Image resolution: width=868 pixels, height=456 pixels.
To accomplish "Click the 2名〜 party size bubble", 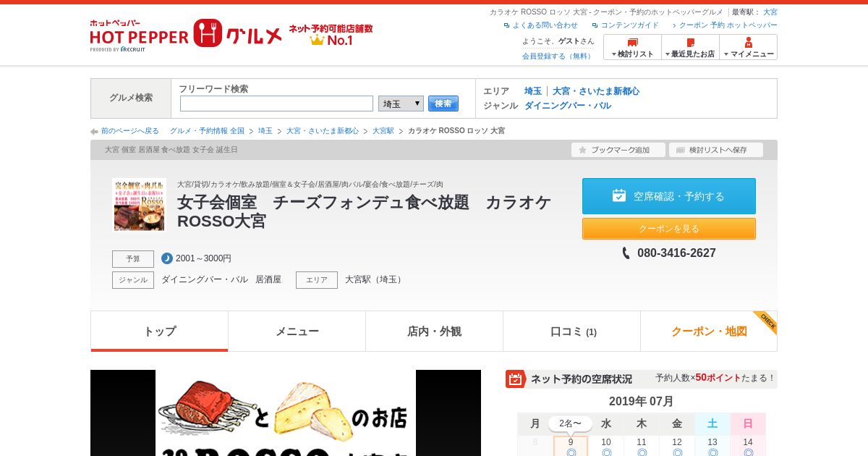I will (570, 423).
